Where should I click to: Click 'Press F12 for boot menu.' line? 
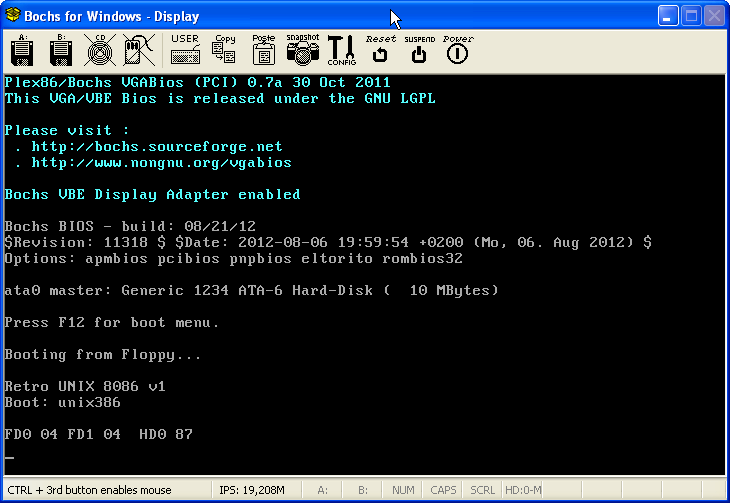(x=112, y=322)
